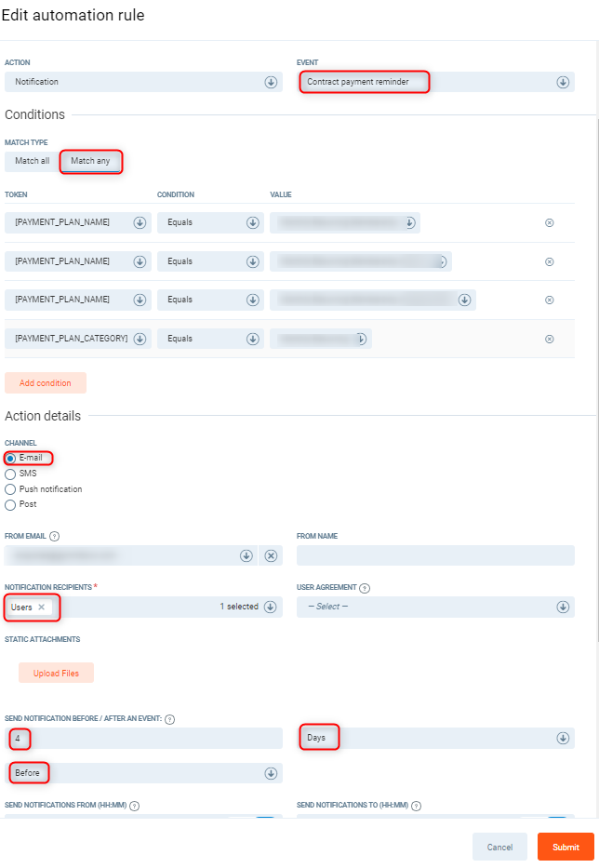Open help for Send Notification Before/After
The width and height of the screenshot is (599, 868).
(169, 719)
